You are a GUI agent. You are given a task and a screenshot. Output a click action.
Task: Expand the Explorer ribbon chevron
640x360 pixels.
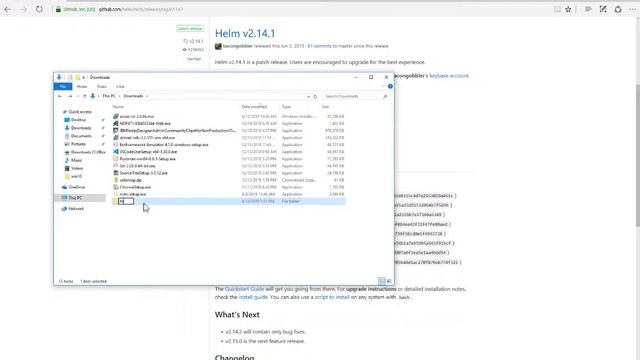[382, 87]
